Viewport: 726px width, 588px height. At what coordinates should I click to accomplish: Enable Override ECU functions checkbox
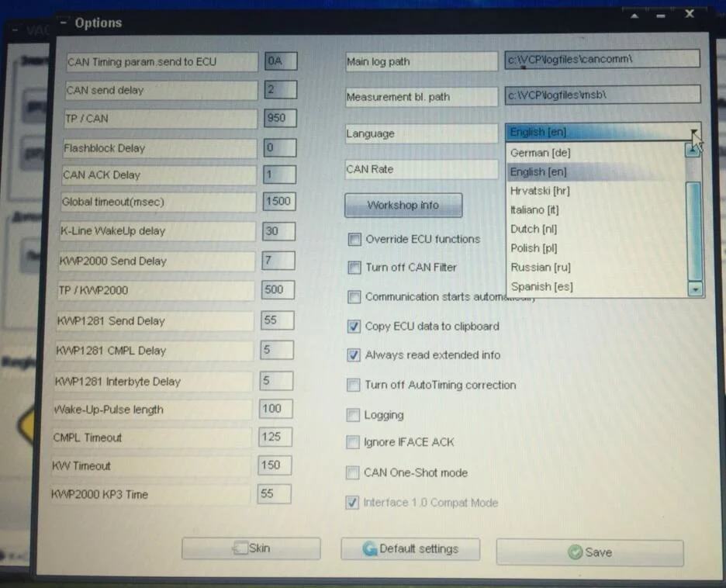354,240
